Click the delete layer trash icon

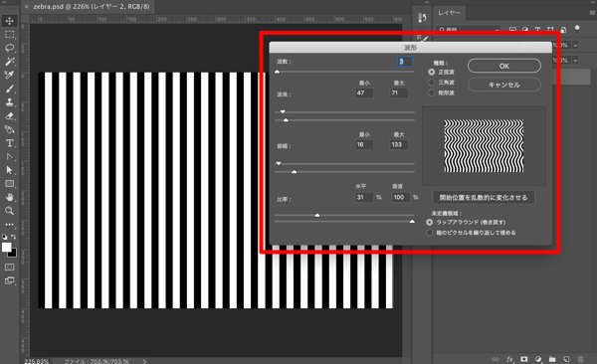pyautogui.click(x=580, y=359)
